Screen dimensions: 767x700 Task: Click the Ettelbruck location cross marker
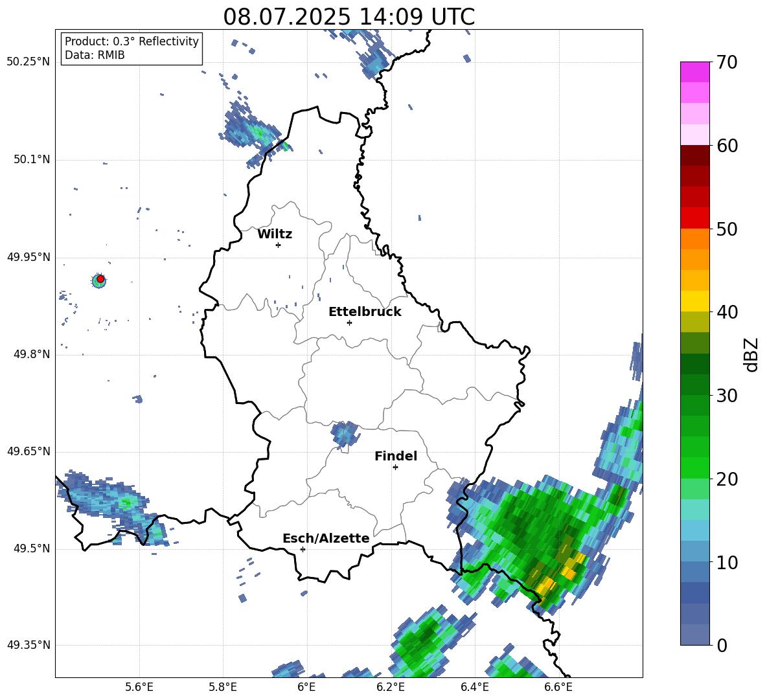[349, 322]
